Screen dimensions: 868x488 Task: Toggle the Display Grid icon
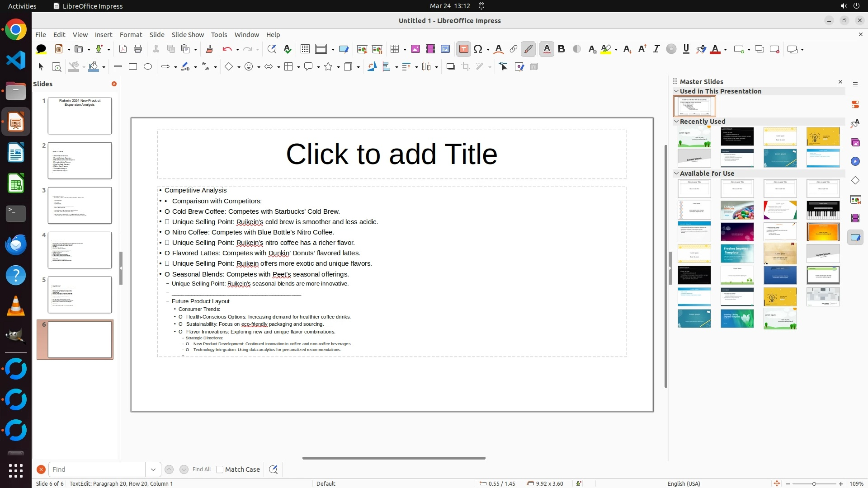click(x=305, y=49)
